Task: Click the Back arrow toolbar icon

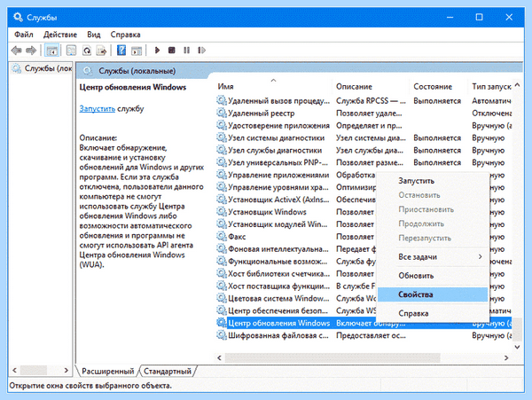Action: tap(16, 51)
